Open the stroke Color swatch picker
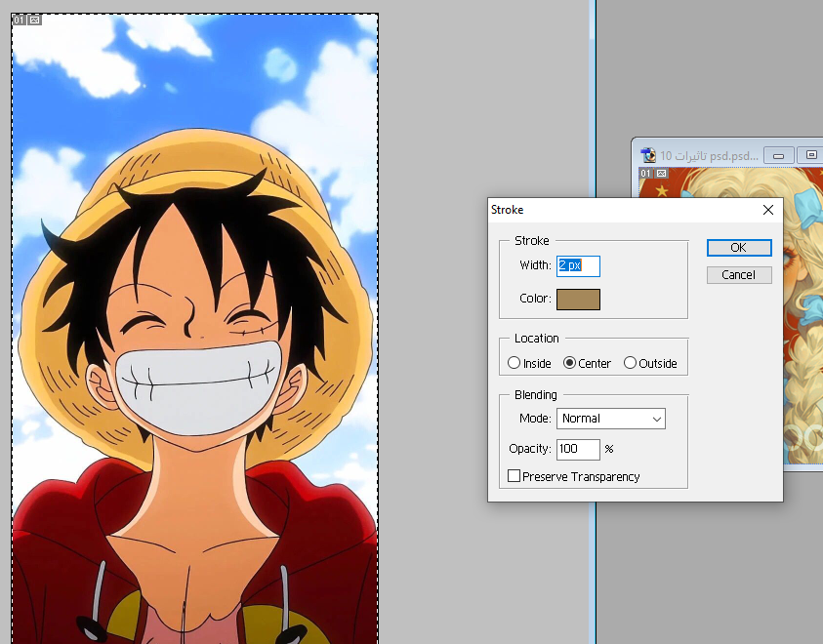The height and width of the screenshot is (644, 823). (x=578, y=300)
